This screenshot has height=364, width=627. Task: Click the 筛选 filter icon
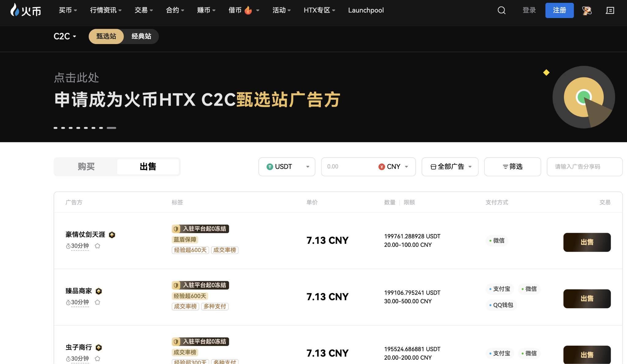pos(505,167)
